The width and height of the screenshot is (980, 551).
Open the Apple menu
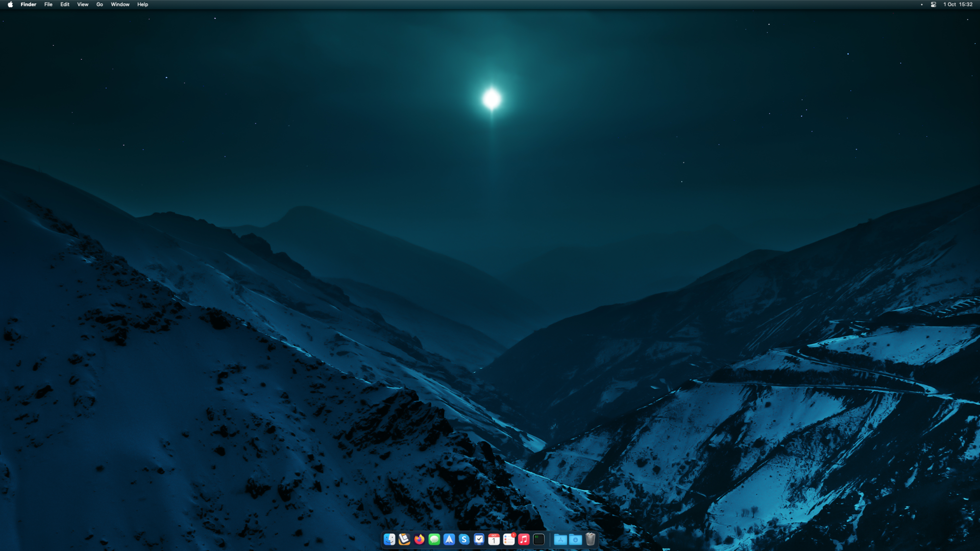coord(10,4)
